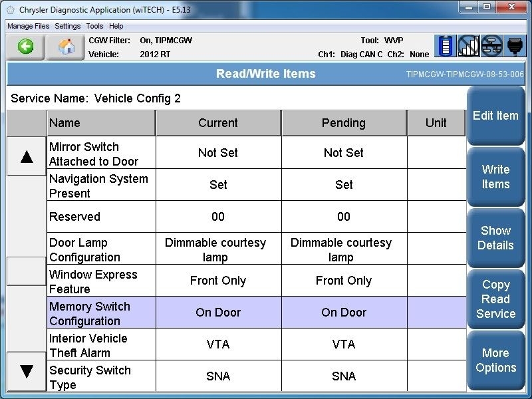Click the vehicle value '2012 RT'
The height and width of the screenshot is (399, 532).
[155, 55]
